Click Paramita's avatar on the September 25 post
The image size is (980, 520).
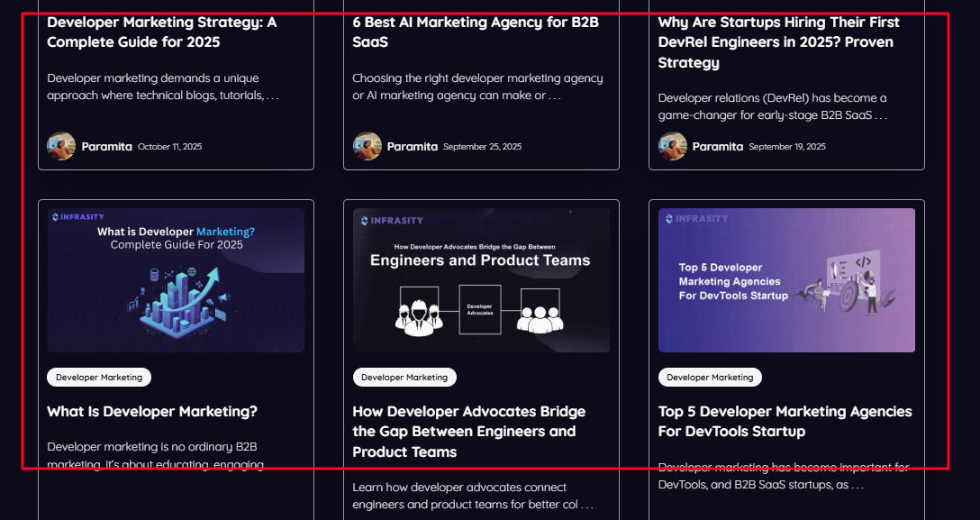pos(367,146)
